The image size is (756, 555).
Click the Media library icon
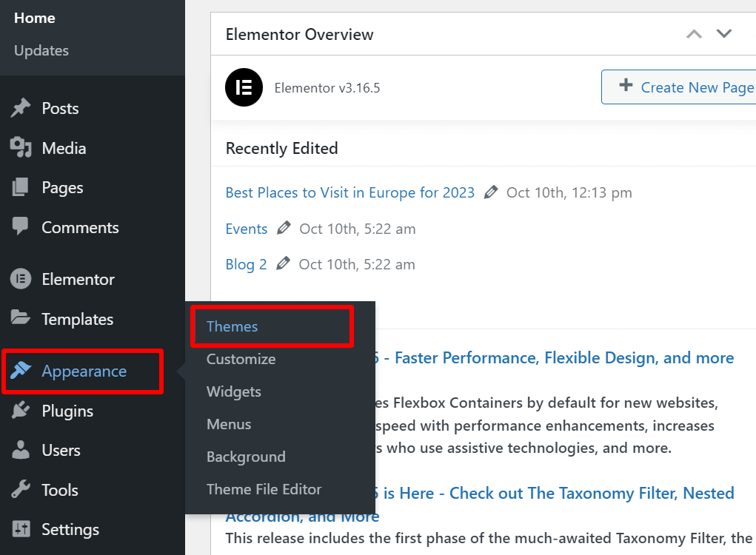click(22, 147)
